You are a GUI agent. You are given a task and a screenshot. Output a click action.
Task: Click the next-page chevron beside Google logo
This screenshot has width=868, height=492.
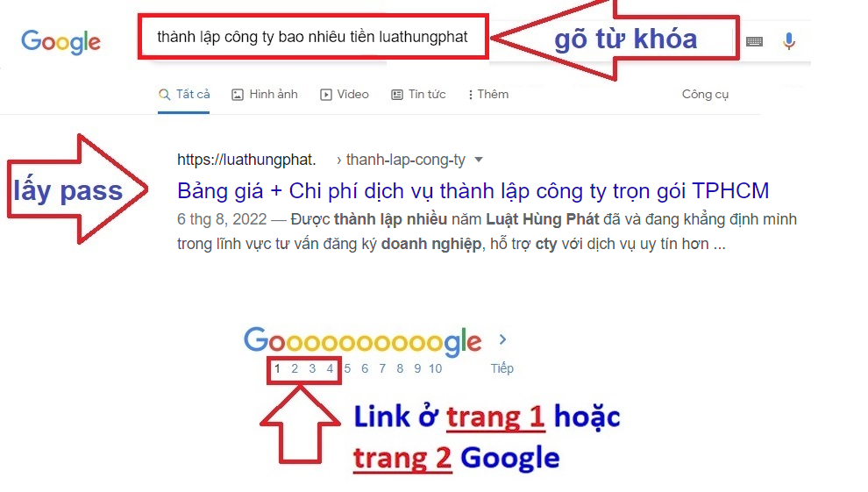coord(502,339)
